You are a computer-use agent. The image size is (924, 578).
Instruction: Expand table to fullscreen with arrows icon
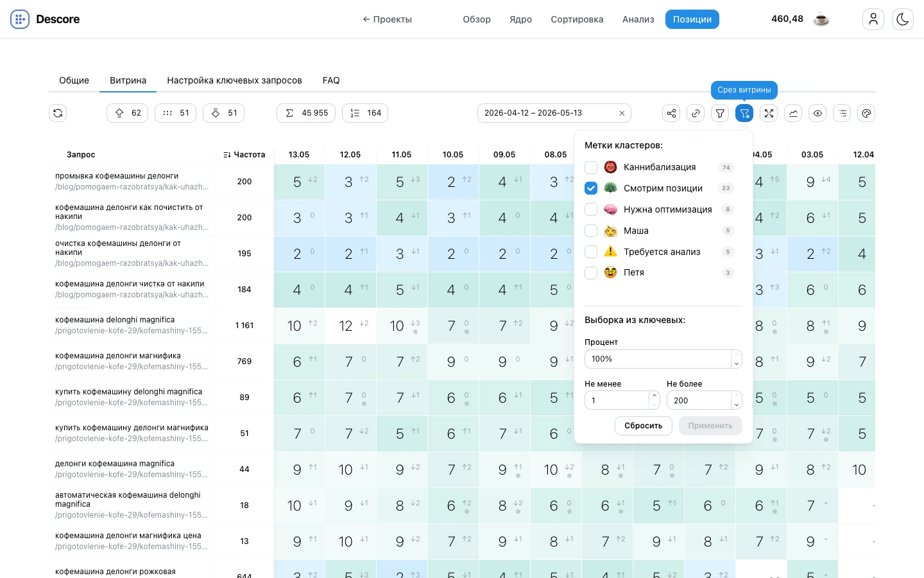click(x=769, y=113)
